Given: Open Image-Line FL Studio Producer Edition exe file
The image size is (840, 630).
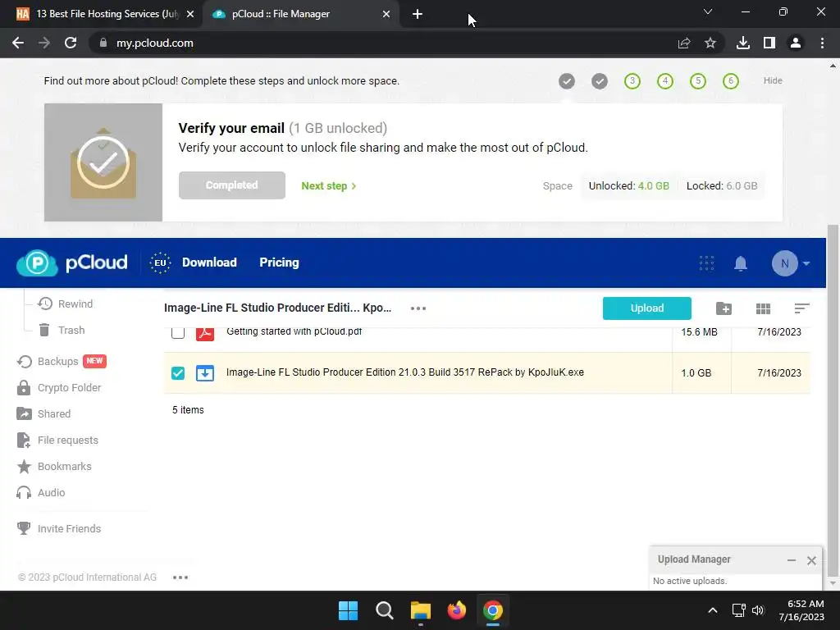Looking at the screenshot, I should (x=405, y=372).
